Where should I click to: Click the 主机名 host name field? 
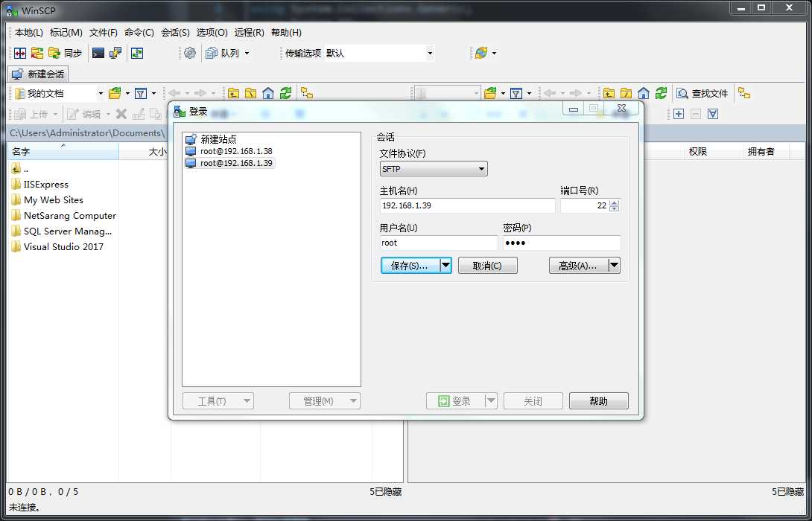(467, 205)
